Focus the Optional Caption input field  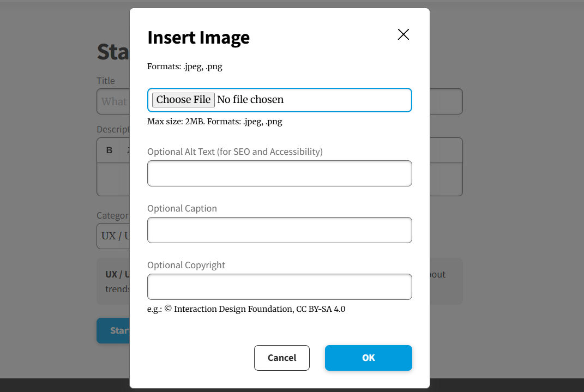coord(279,230)
